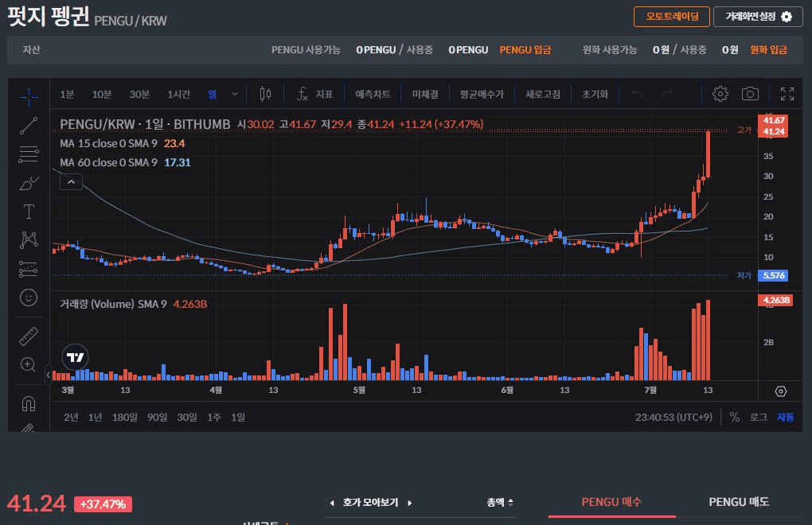Switch to PENGU 매수 buy tab
Image resolution: width=812 pixels, height=525 pixels.
coord(611,502)
